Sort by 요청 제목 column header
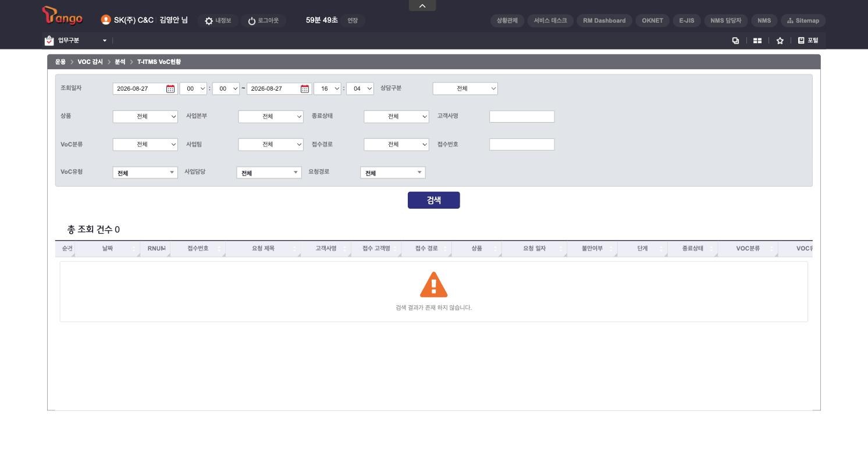Viewport: 868px width, 472px height. coord(263,248)
